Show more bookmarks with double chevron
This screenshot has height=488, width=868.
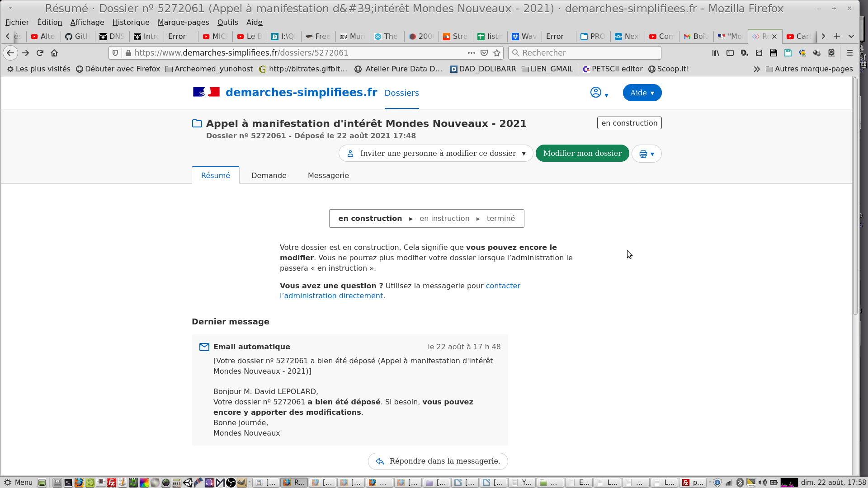pos(757,69)
